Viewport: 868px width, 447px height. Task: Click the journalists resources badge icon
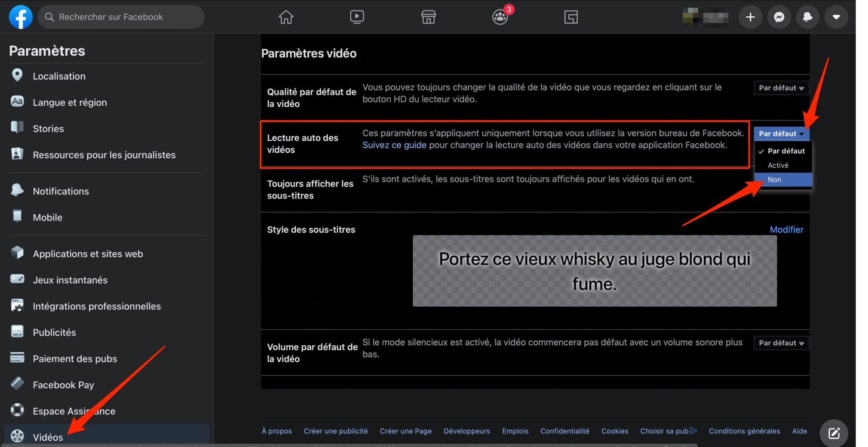(17, 154)
